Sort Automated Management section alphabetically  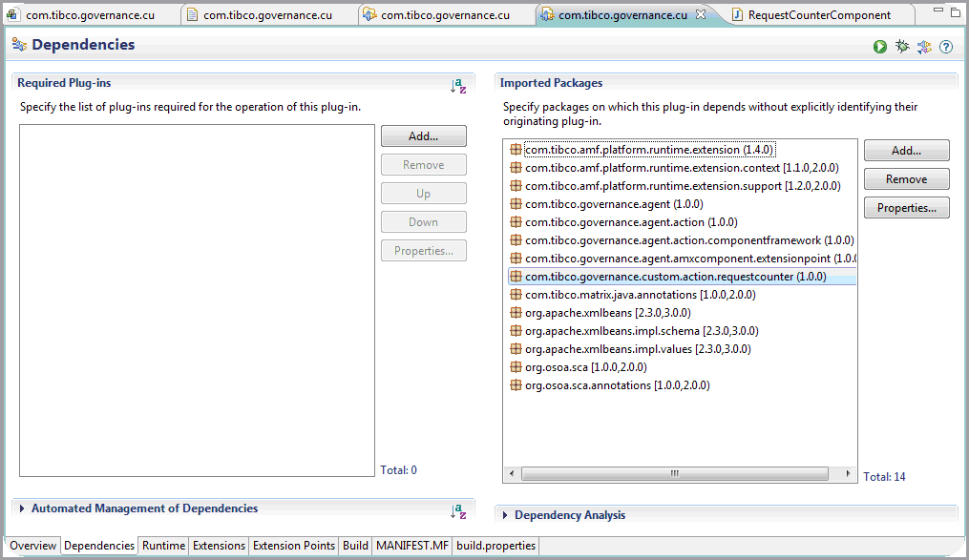click(458, 511)
